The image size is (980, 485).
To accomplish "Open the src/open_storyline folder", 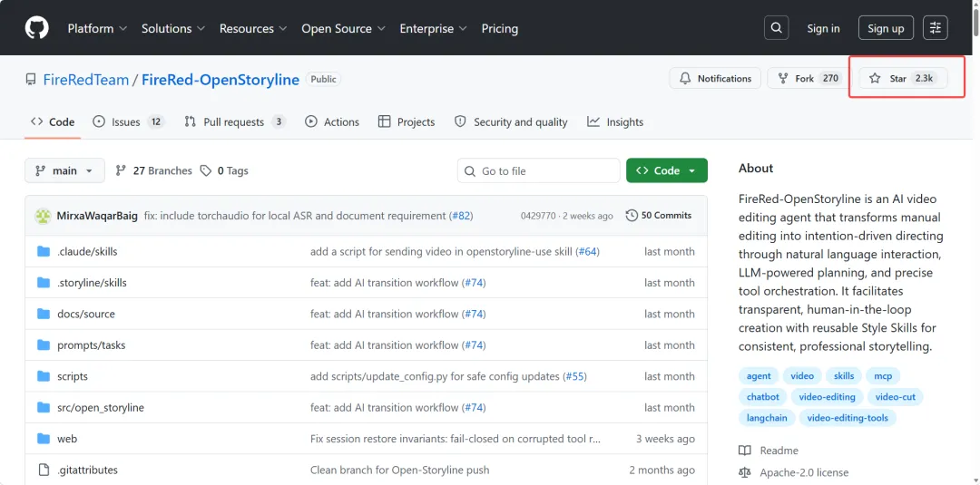I will tap(101, 408).
